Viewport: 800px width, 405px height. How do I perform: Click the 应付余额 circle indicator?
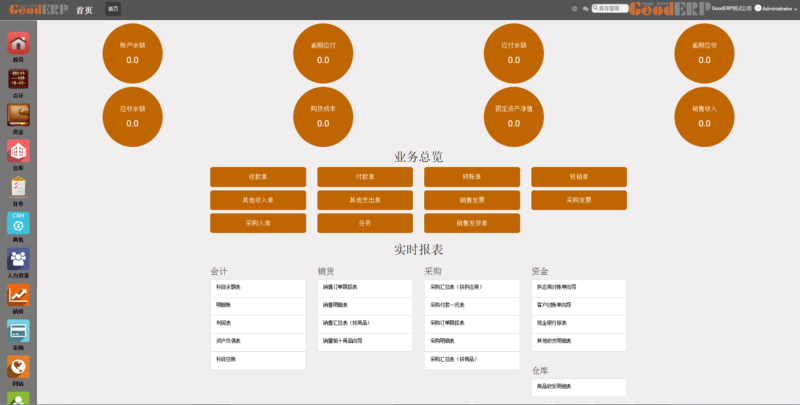pos(514,53)
